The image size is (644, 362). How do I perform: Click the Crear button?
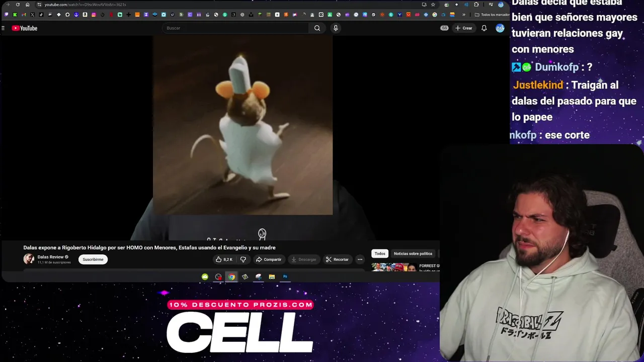tap(464, 28)
